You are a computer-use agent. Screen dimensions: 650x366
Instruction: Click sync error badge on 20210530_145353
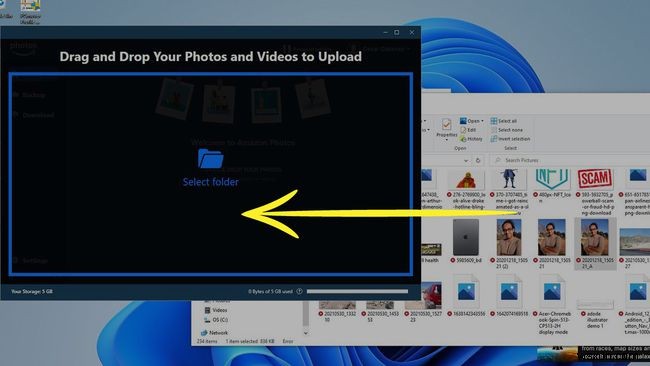pyautogui.click(x=364, y=314)
